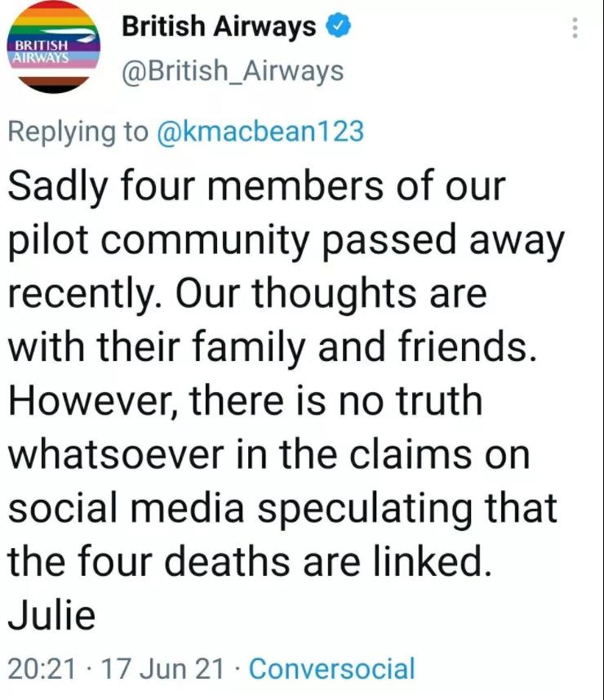604x700 pixels.
Task: Click the 20:21 timestamp
Action: coord(42,669)
